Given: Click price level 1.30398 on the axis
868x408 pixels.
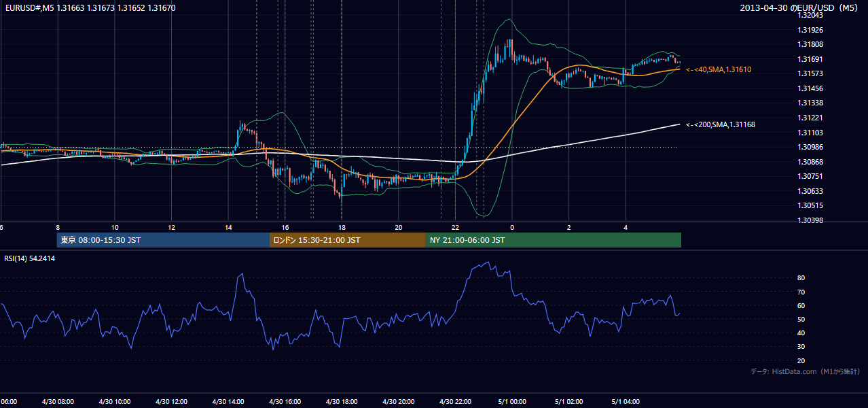Looking at the screenshot, I should [810, 220].
